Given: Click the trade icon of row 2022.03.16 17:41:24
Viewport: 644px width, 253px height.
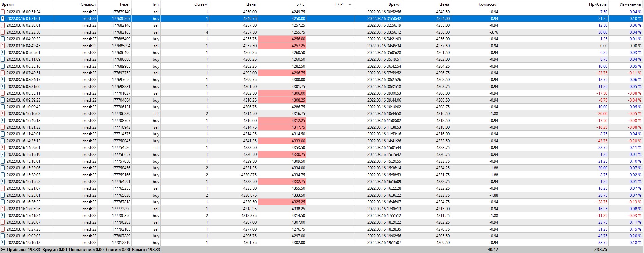Looking at the screenshot, I should click(x=3, y=216).
